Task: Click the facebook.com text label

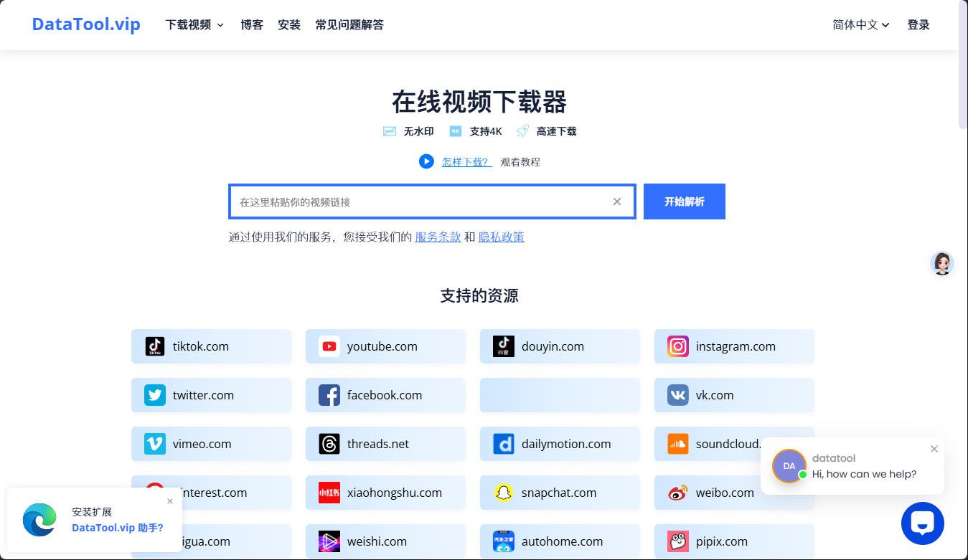Action: tap(385, 395)
